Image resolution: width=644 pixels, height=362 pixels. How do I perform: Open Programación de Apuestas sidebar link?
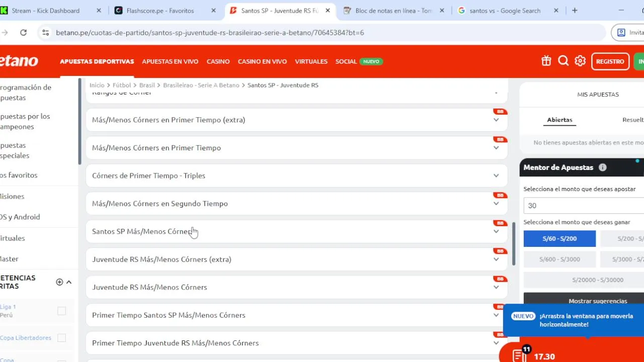25,93
